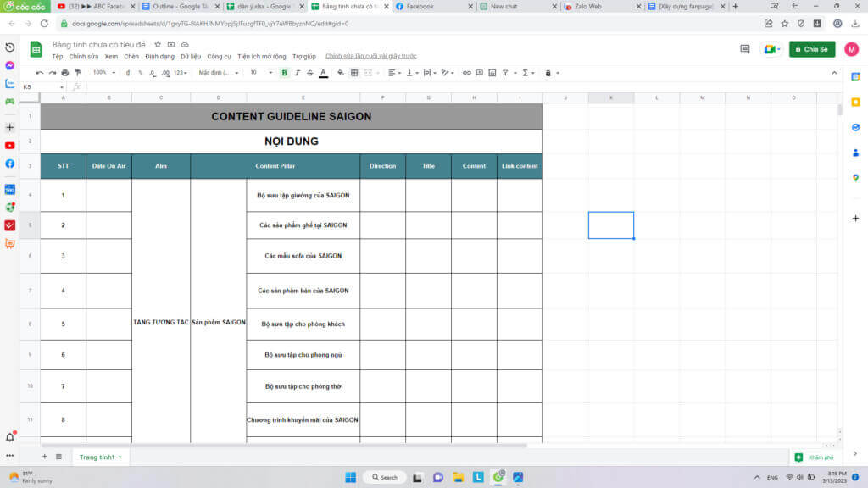Viewport: 868px width, 488px height.
Task: Star the spreadsheet document
Action: coord(157,44)
